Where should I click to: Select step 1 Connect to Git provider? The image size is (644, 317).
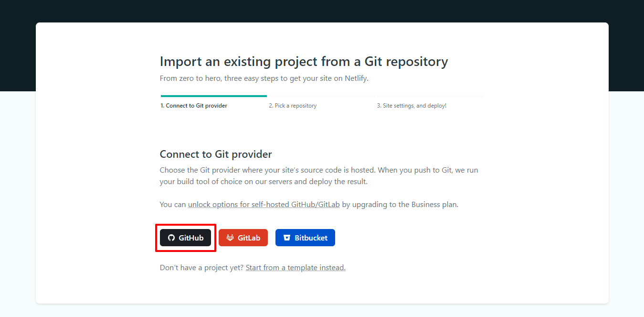[x=194, y=106]
